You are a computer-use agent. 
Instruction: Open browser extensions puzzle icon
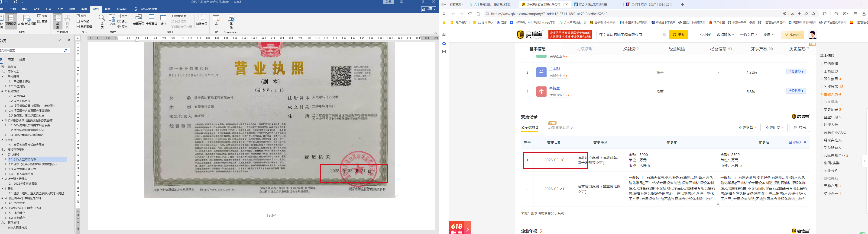pyautogui.click(x=825, y=14)
